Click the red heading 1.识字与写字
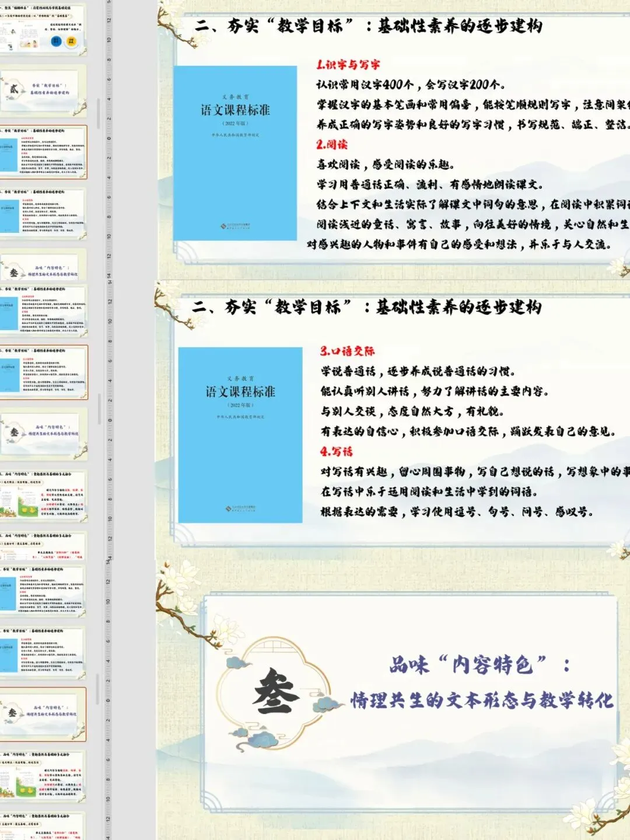 point(348,65)
